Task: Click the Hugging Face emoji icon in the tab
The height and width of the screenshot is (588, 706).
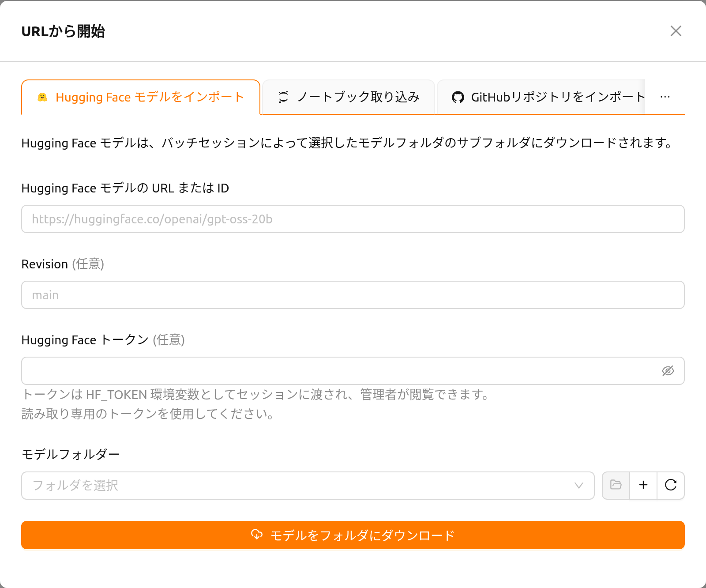Action: pyautogui.click(x=42, y=97)
